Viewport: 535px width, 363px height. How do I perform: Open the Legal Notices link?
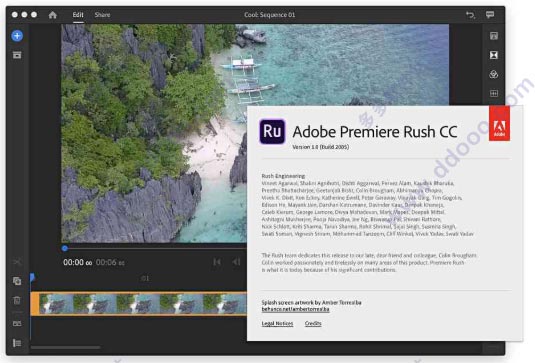pyautogui.click(x=277, y=323)
